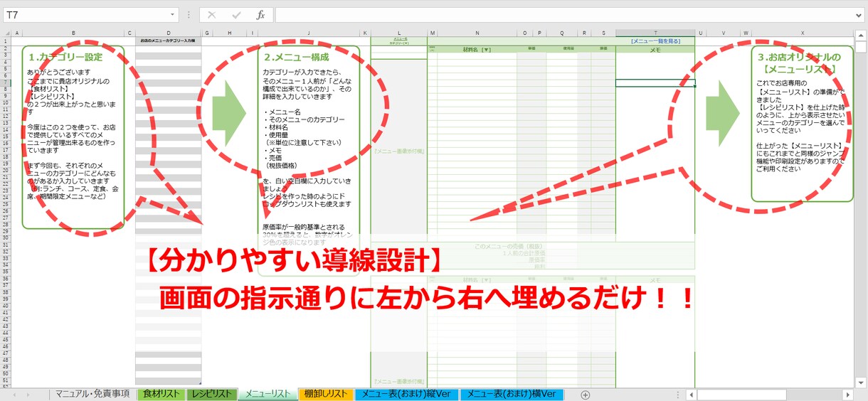Select column header X
This screenshot has height=401, width=868.
tap(803, 33)
